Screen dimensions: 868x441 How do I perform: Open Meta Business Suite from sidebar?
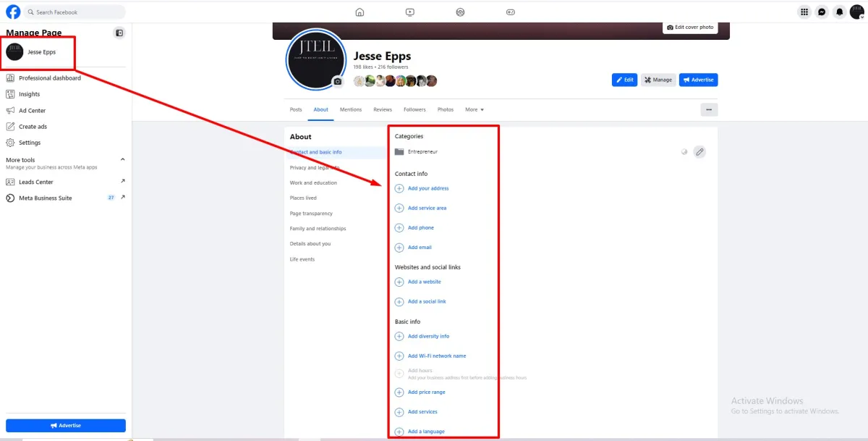(46, 198)
